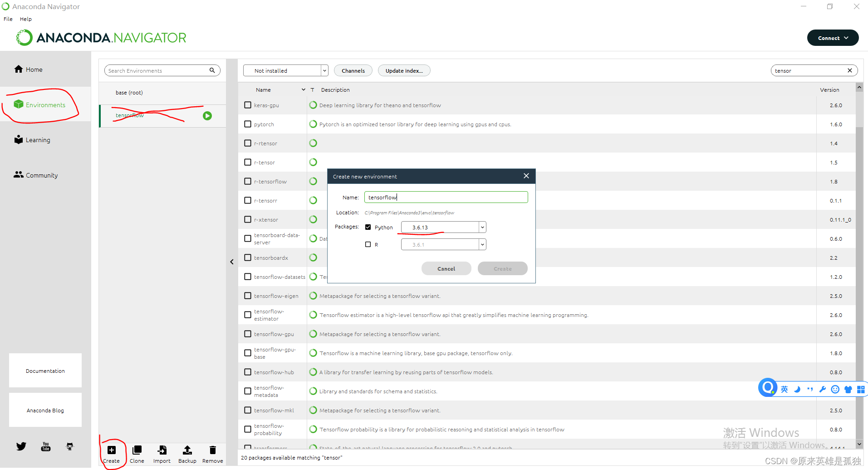868x470 pixels.
Task: Click the green play arrow on tensorflow environment
Action: (207, 116)
